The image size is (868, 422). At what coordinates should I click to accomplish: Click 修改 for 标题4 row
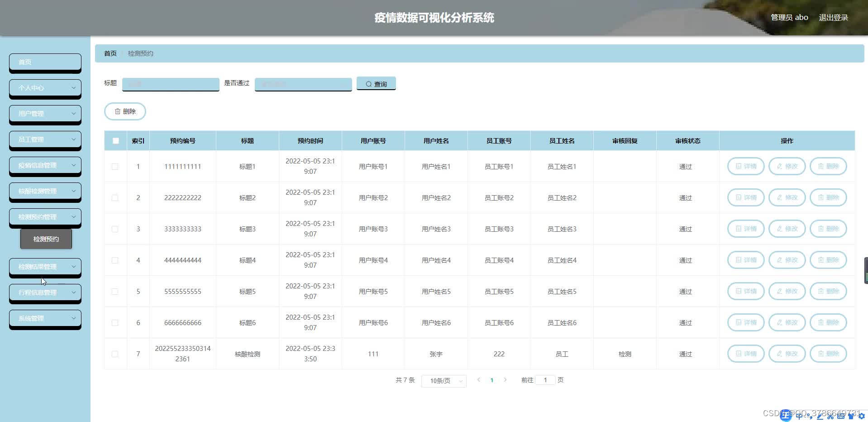(x=787, y=260)
